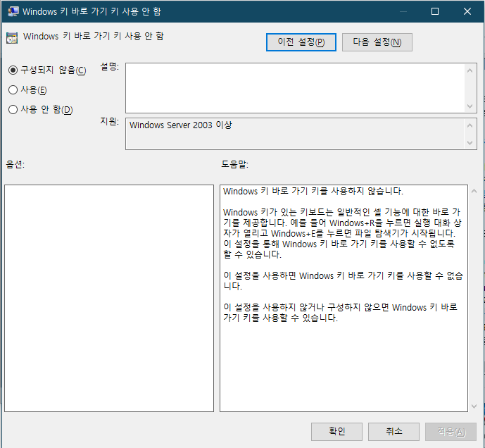Cancel with the 취소 button
This screenshot has width=485, height=448.
click(x=393, y=432)
